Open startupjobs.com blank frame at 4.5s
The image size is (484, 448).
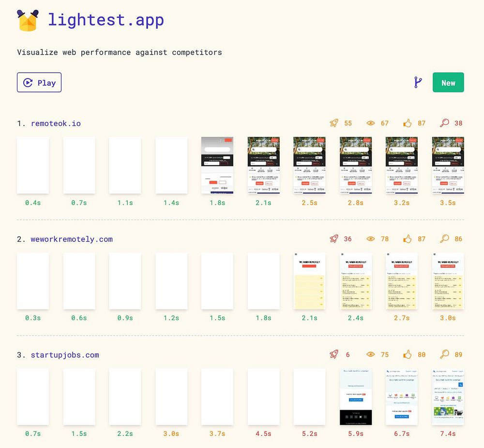pos(264,397)
